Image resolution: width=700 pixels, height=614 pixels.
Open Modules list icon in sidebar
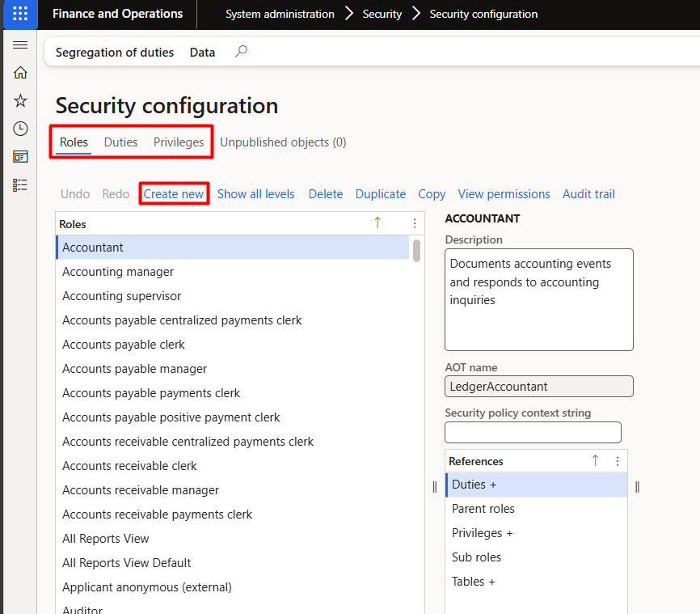tap(20, 185)
